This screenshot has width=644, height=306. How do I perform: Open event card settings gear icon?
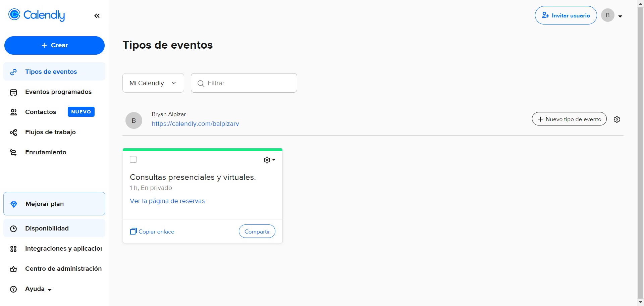[267, 160]
